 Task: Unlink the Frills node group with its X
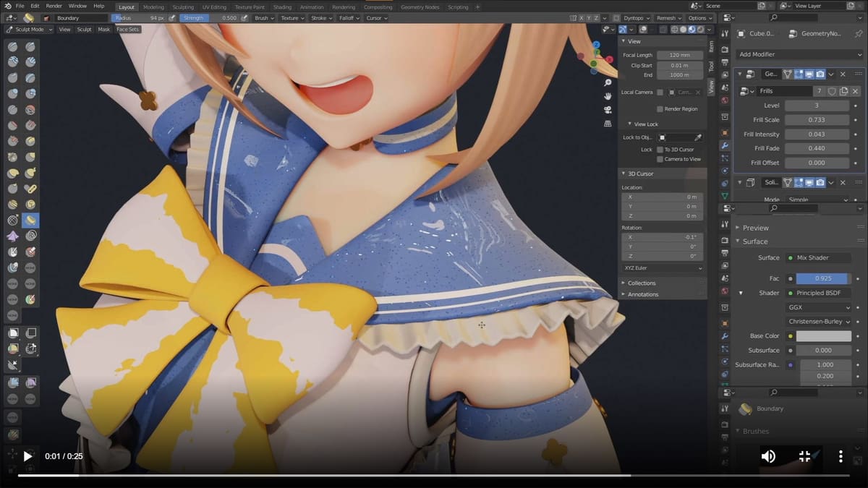[x=855, y=91]
